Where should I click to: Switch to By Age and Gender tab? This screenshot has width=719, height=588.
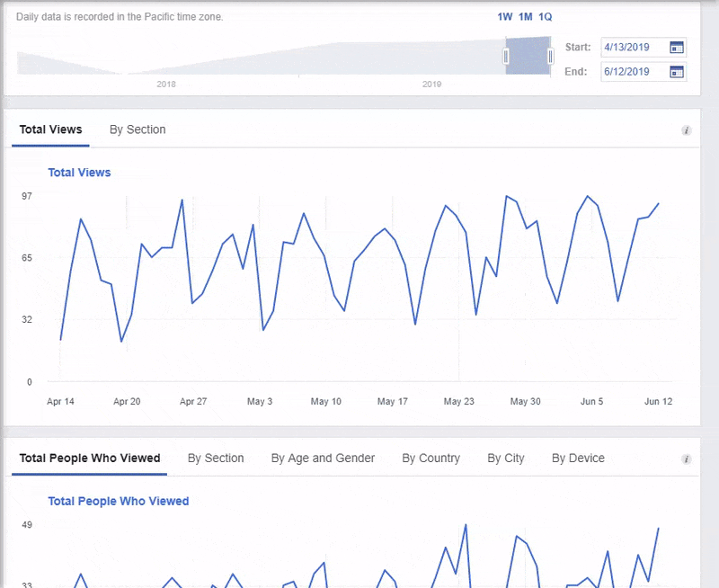tap(323, 459)
